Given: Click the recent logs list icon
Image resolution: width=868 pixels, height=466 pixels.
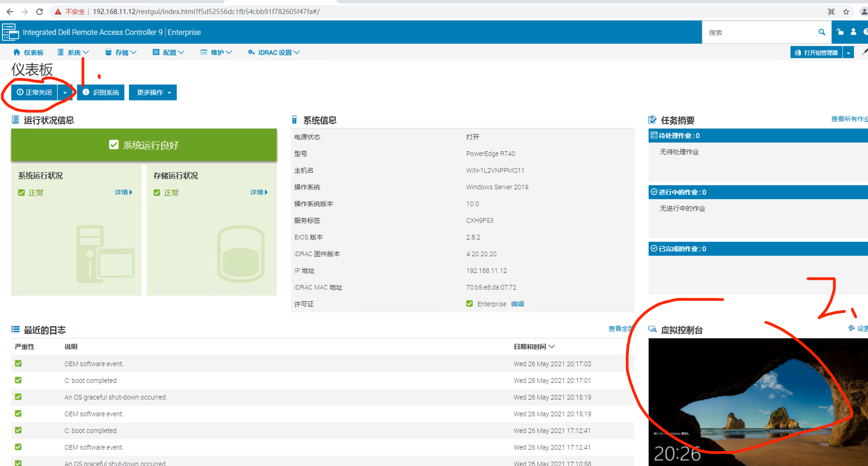Looking at the screenshot, I should pos(15,330).
